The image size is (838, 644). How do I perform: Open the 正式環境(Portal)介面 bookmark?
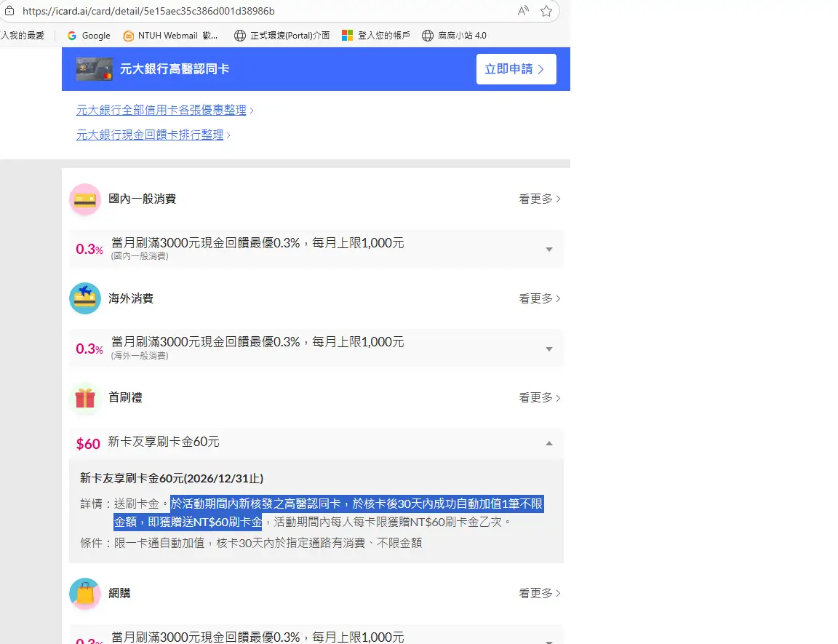[282, 36]
